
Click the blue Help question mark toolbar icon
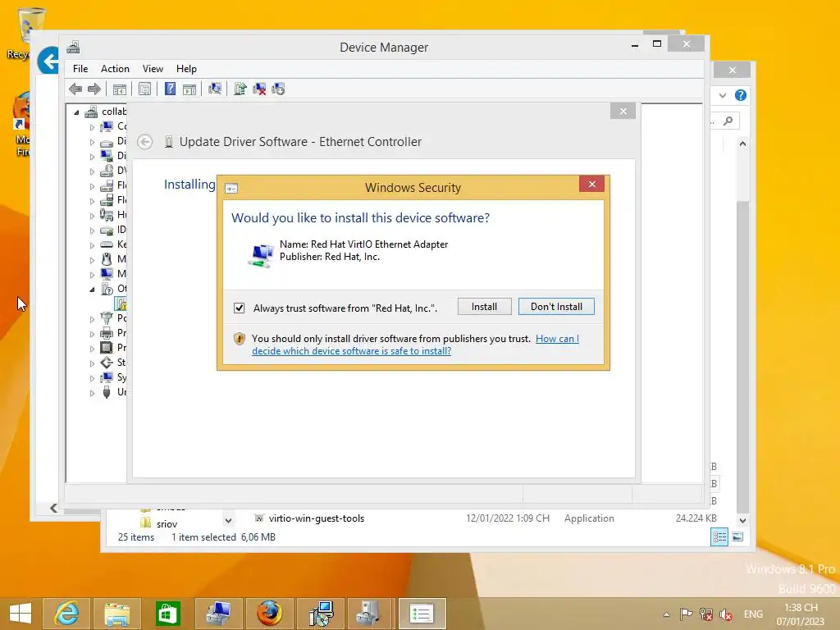point(170,89)
